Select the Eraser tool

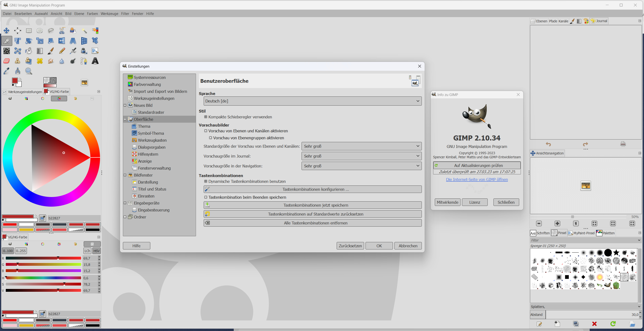pyautogui.click(x=6, y=61)
